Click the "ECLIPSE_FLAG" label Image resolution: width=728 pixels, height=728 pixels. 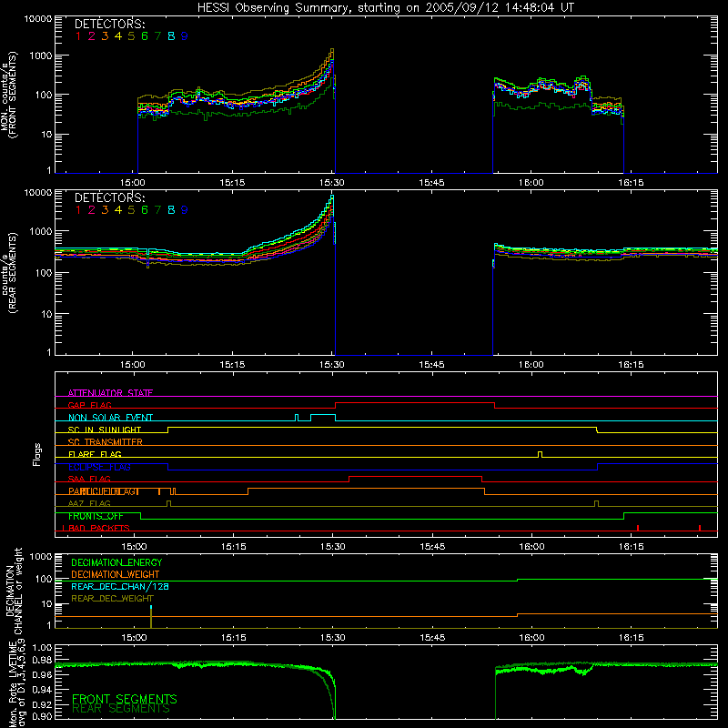click(x=99, y=467)
